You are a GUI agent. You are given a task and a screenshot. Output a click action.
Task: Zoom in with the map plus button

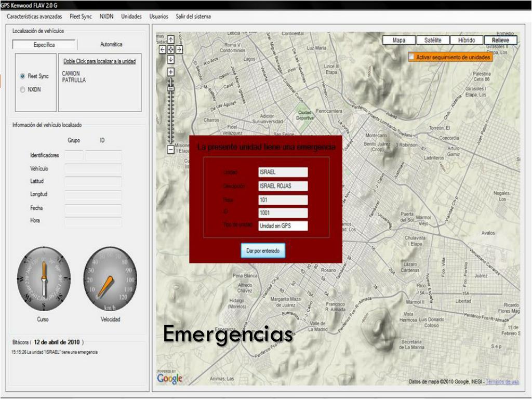[x=170, y=72]
